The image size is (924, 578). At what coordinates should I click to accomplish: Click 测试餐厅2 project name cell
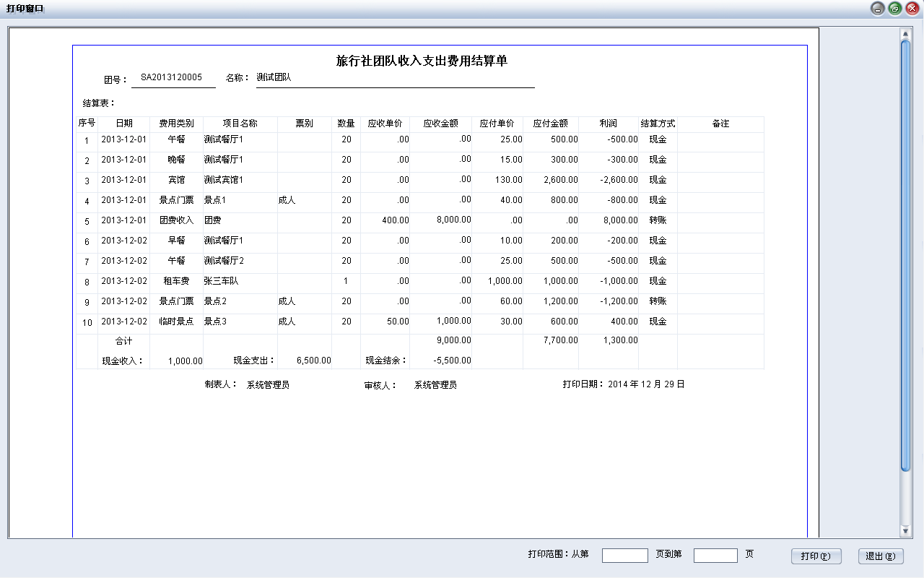(x=224, y=261)
